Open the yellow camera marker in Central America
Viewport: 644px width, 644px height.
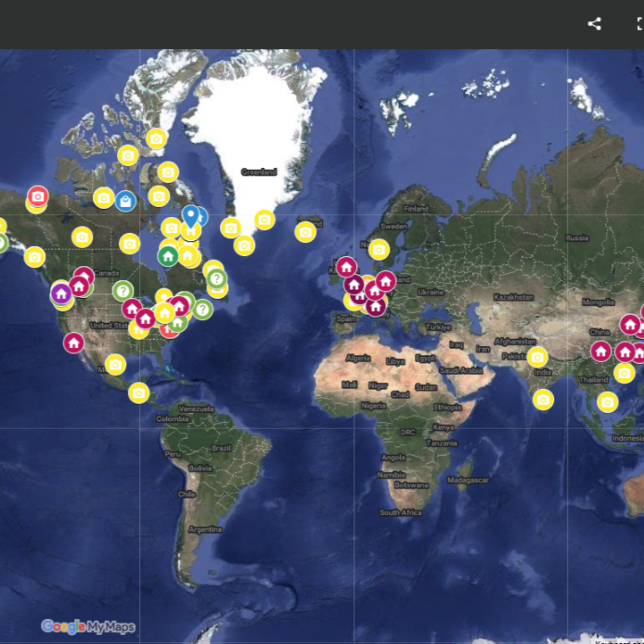139,393
